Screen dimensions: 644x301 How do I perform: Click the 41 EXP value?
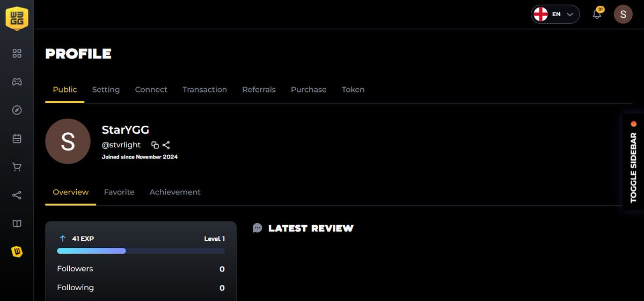pyautogui.click(x=83, y=239)
